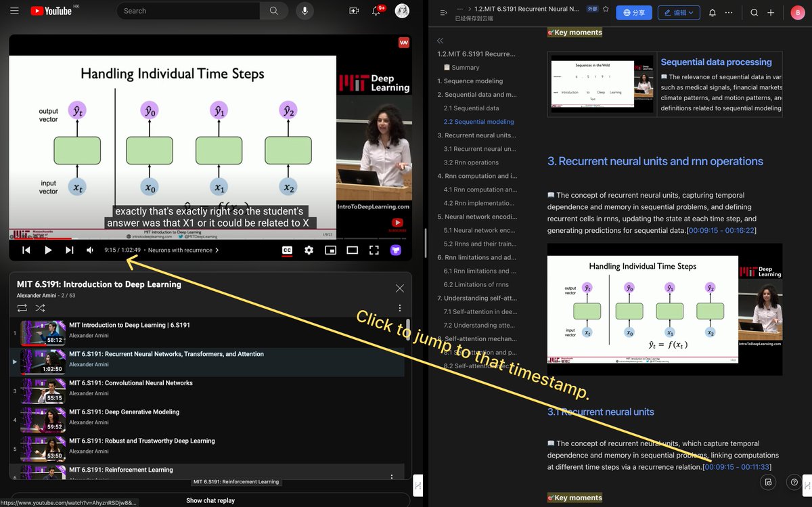The height and width of the screenshot is (507, 812).
Task: Open the B user avatar
Action: pyautogui.click(x=797, y=12)
